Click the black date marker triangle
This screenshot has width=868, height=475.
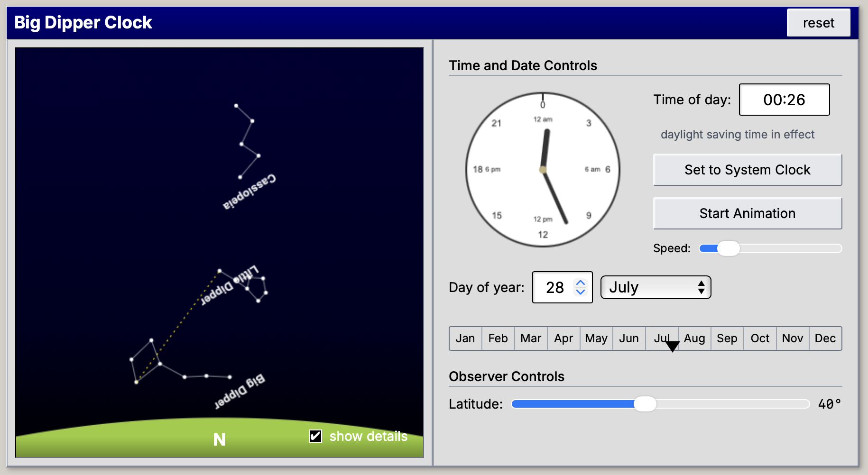pyautogui.click(x=672, y=347)
